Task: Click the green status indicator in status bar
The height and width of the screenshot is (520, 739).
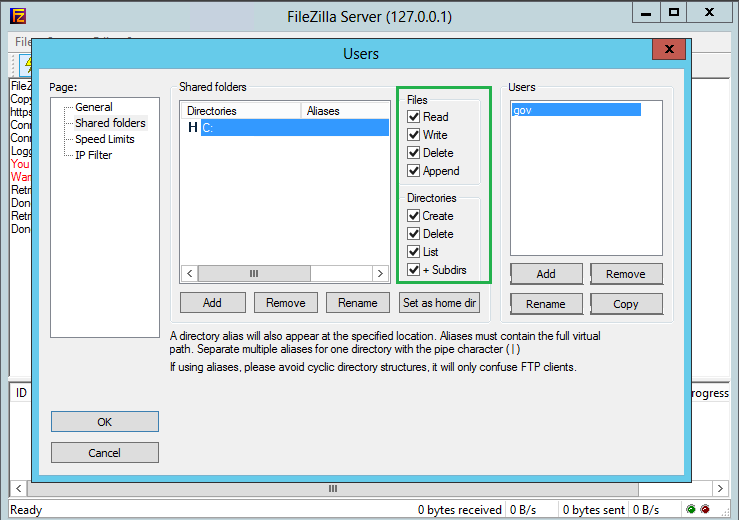Action: tap(691, 509)
